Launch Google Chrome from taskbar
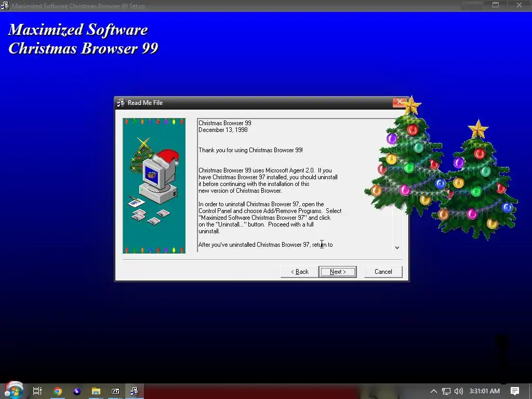The height and width of the screenshot is (399, 532). pyautogui.click(x=58, y=391)
